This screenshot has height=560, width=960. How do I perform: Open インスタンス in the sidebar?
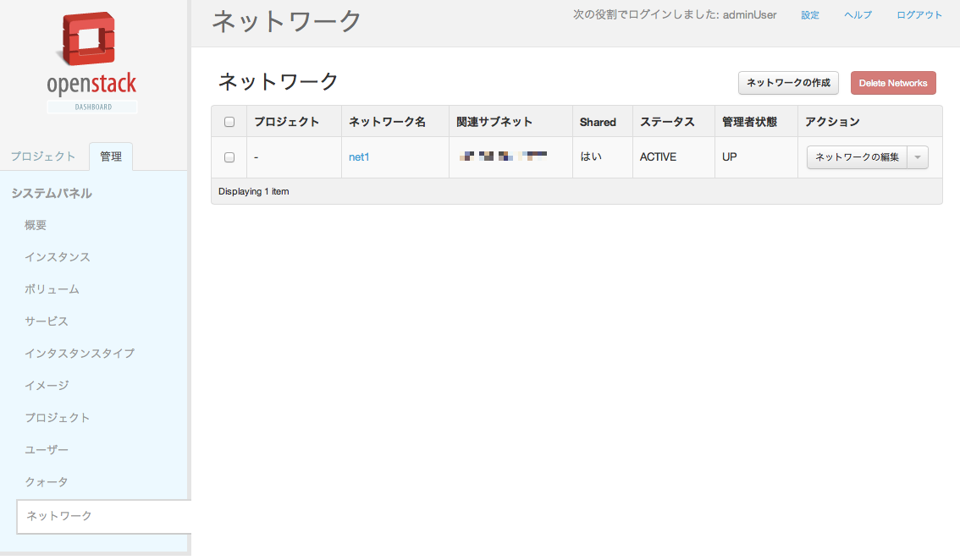[58, 257]
